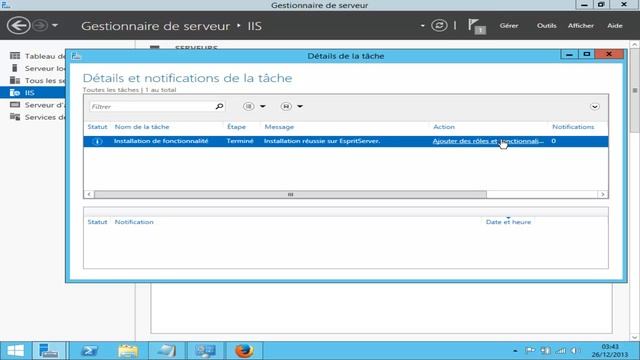This screenshot has height=360, width=640.
Task: Sort by Action column
Action: (444, 127)
